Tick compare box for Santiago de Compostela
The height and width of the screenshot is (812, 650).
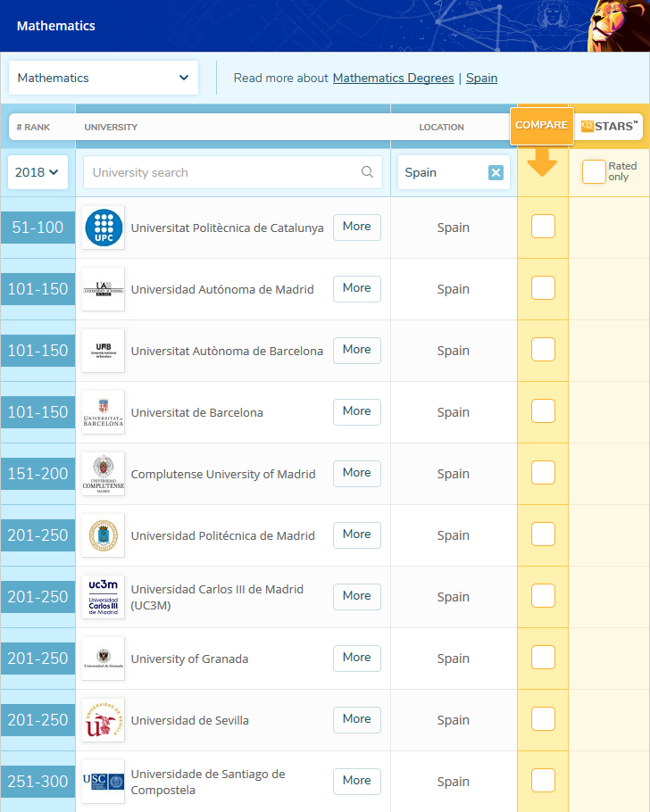543,781
